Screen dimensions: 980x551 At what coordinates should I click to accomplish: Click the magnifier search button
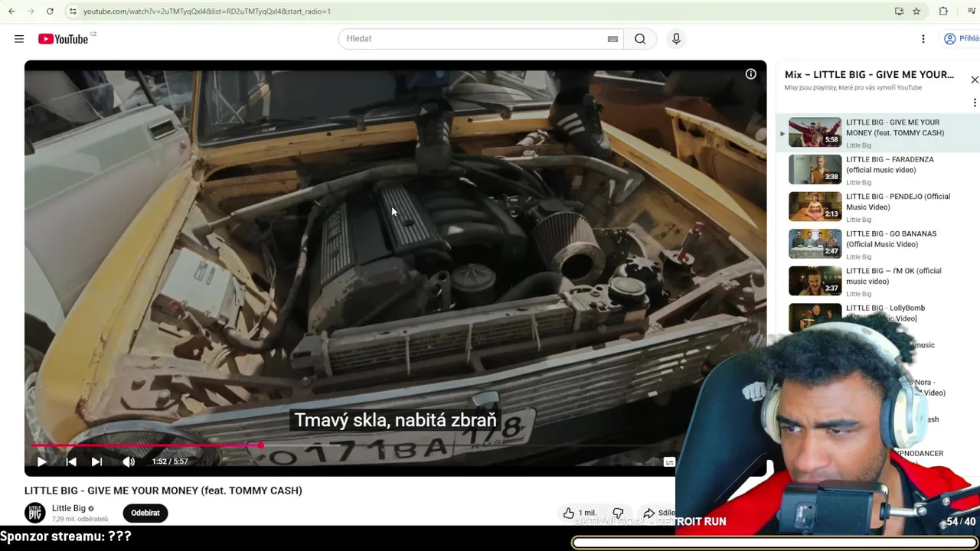click(x=640, y=39)
